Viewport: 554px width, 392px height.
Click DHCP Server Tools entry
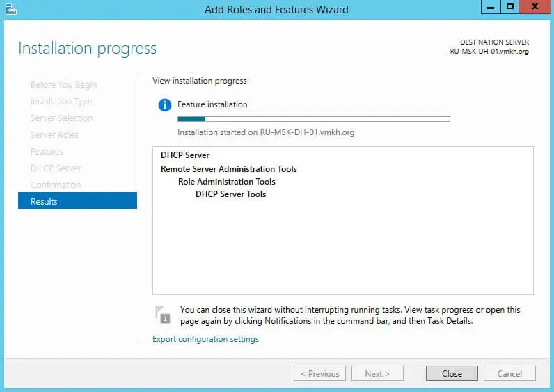(230, 194)
